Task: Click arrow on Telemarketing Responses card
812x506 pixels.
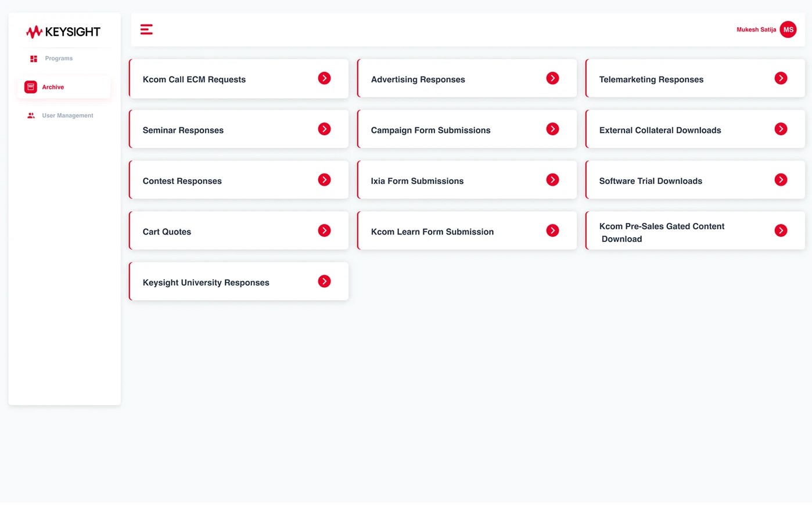Action: [781, 78]
